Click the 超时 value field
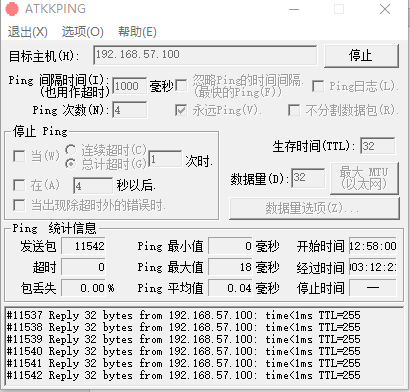The image size is (410, 392). [84, 267]
